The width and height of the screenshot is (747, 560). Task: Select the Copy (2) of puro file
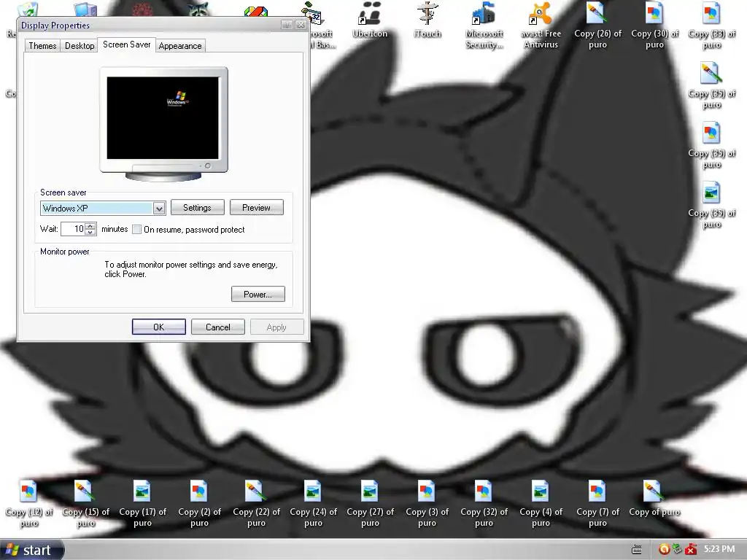point(199,504)
